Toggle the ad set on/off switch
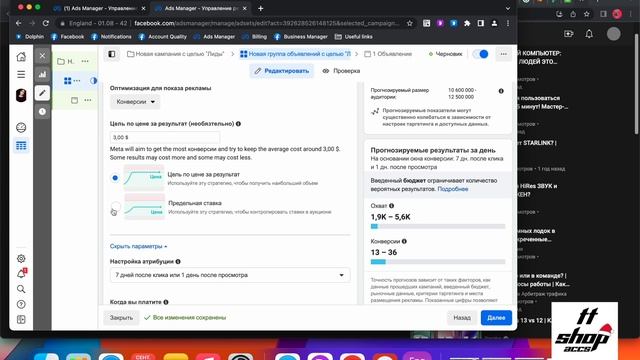The width and height of the screenshot is (640, 360). point(480,54)
